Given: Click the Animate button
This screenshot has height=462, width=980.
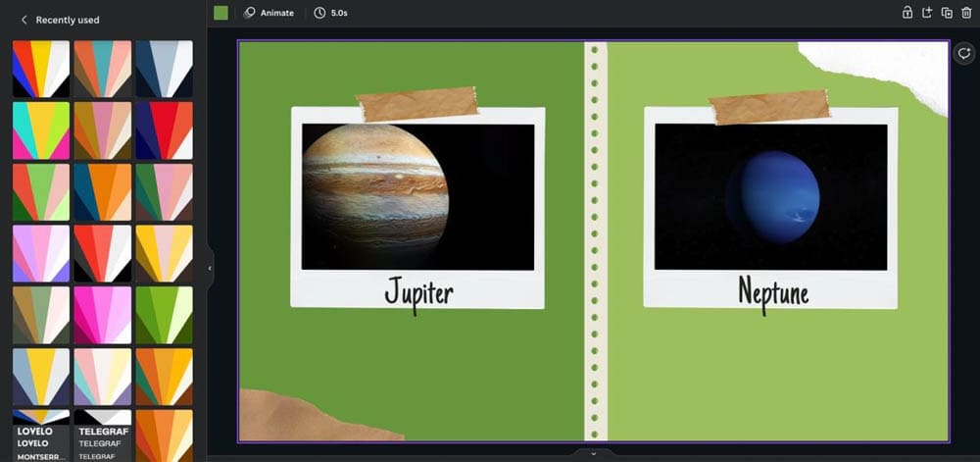Looking at the screenshot, I should (268, 13).
